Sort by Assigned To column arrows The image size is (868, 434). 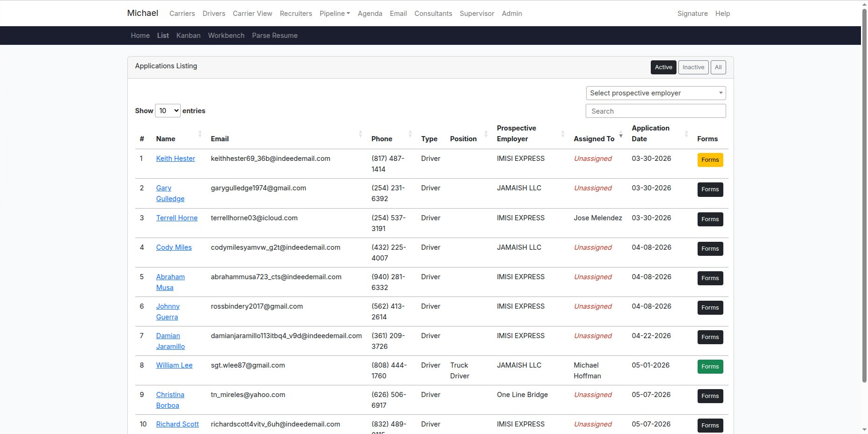(621, 134)
